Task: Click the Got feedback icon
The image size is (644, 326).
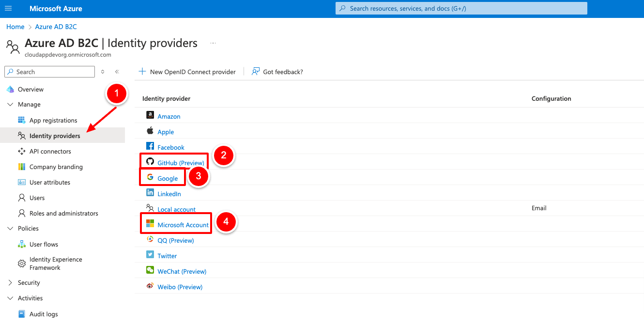Action: pyautogui.click(x=256, y=72)
